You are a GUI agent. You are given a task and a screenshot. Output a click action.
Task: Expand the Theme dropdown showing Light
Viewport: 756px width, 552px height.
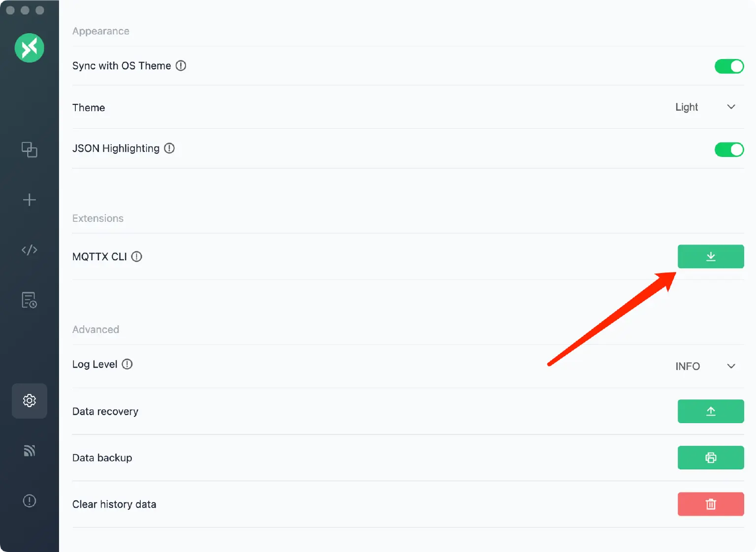pyautogui.click(x=705, y=107)
